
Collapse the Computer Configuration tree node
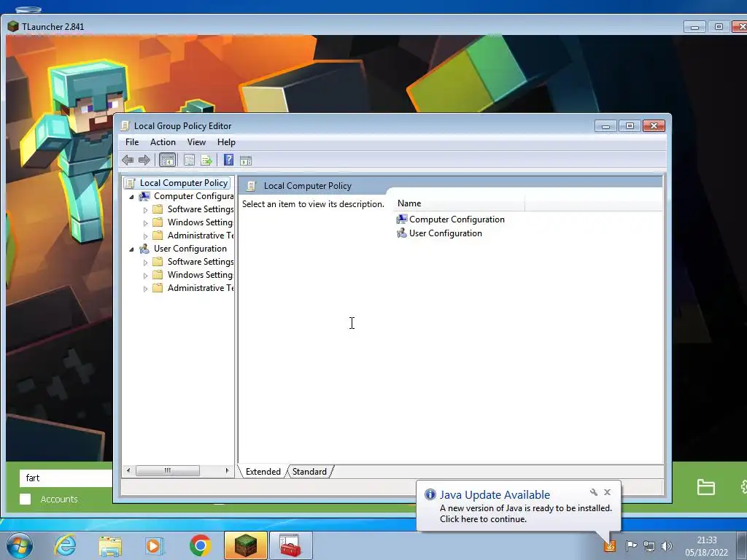pyautogui.click(x=131, y=197)
